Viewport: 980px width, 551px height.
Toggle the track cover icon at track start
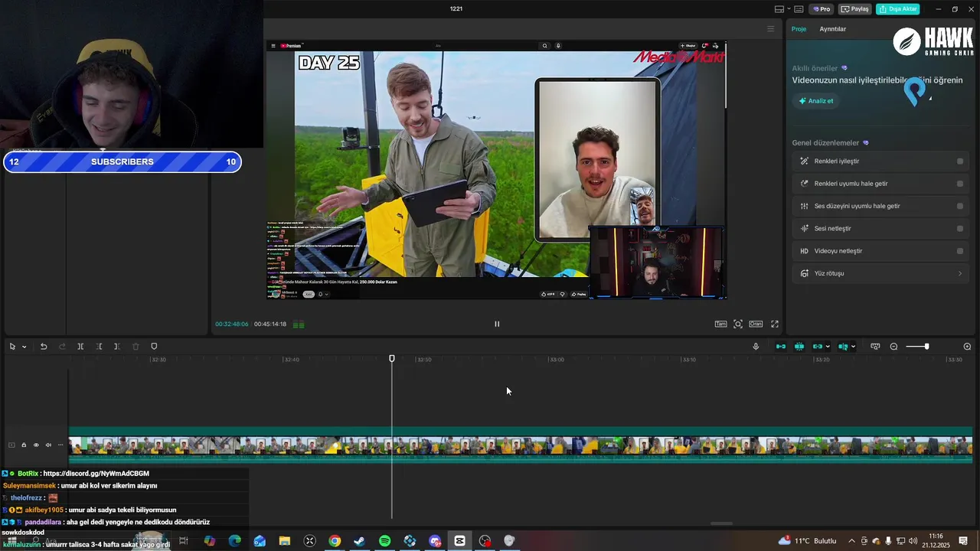pos(11,445)
